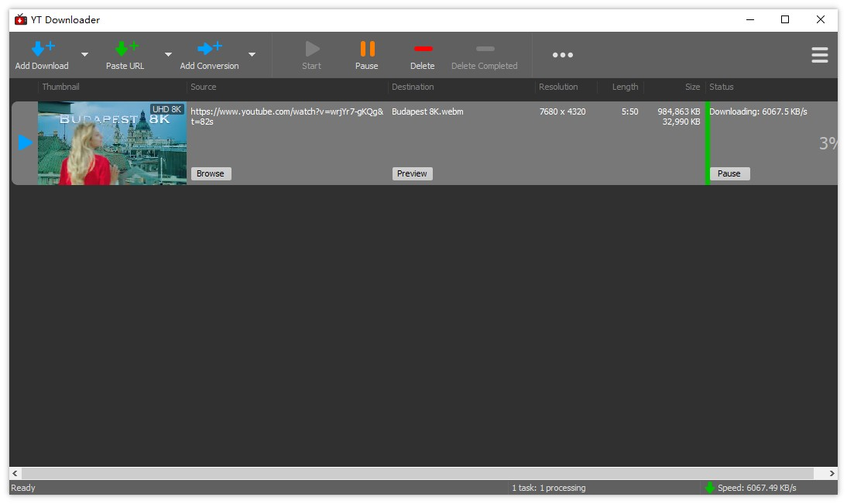Click the 1 task: 1 processing status text
Screen dimensions: 847x504
(x=548, y=488)
